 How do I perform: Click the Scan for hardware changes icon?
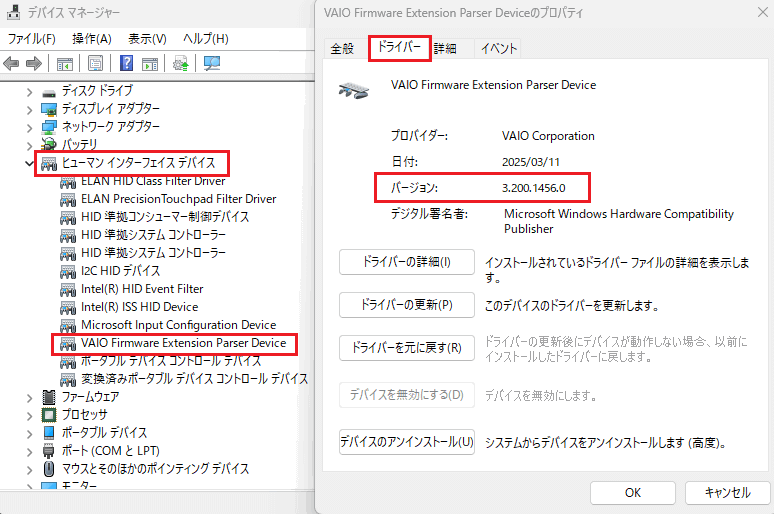click(x=212, y=63)
